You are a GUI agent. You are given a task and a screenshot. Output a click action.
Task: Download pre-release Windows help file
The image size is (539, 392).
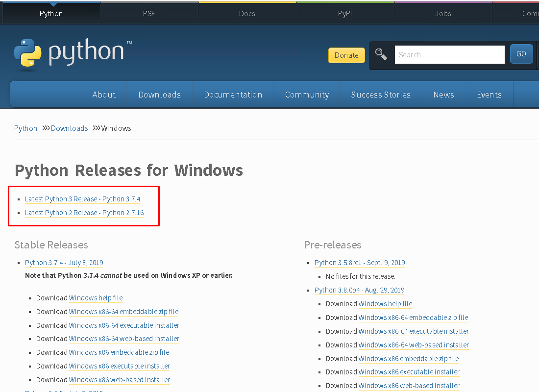tap(385, 304)
